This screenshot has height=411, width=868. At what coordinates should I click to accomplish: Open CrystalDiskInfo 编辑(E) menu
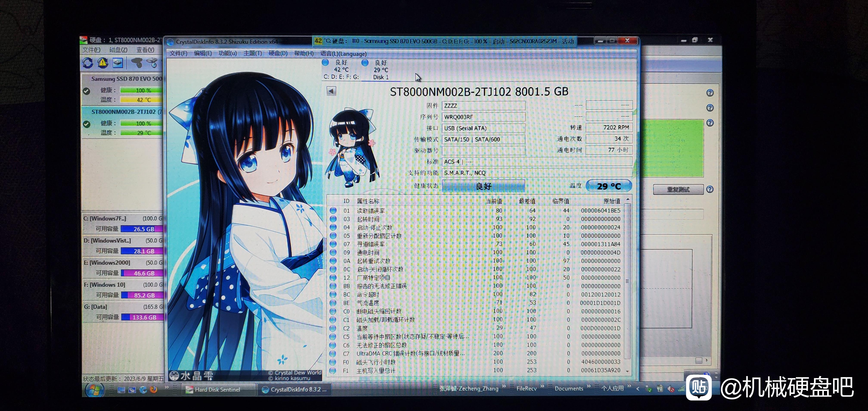tap(203, 53)
